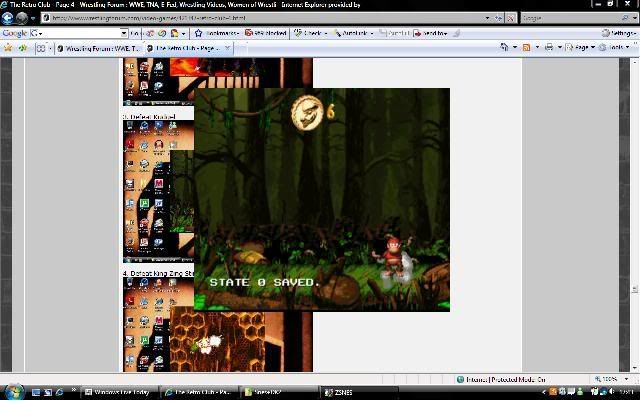Click the Internet Explorer quick launch icon

click(60, 392)
